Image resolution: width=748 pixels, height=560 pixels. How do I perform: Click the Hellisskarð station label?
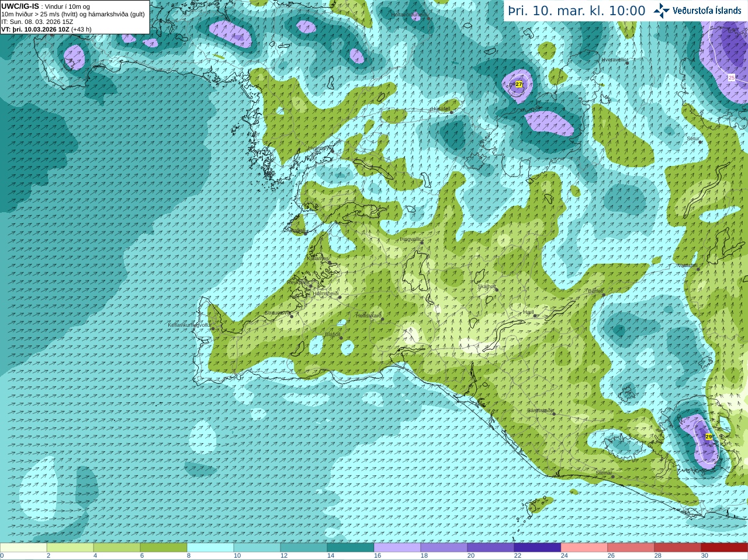coord(369,316)
